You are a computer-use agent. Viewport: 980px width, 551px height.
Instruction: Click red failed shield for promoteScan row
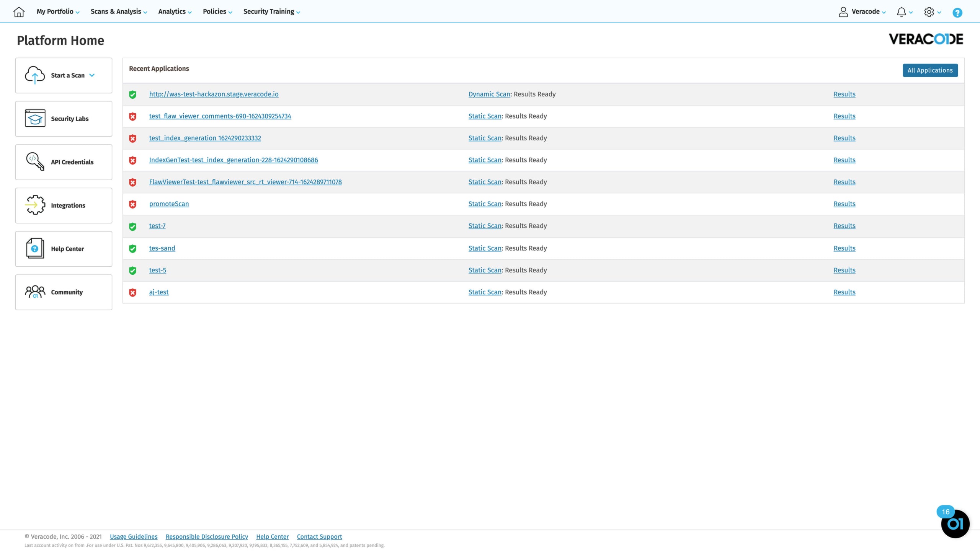(x=132, y=204)
